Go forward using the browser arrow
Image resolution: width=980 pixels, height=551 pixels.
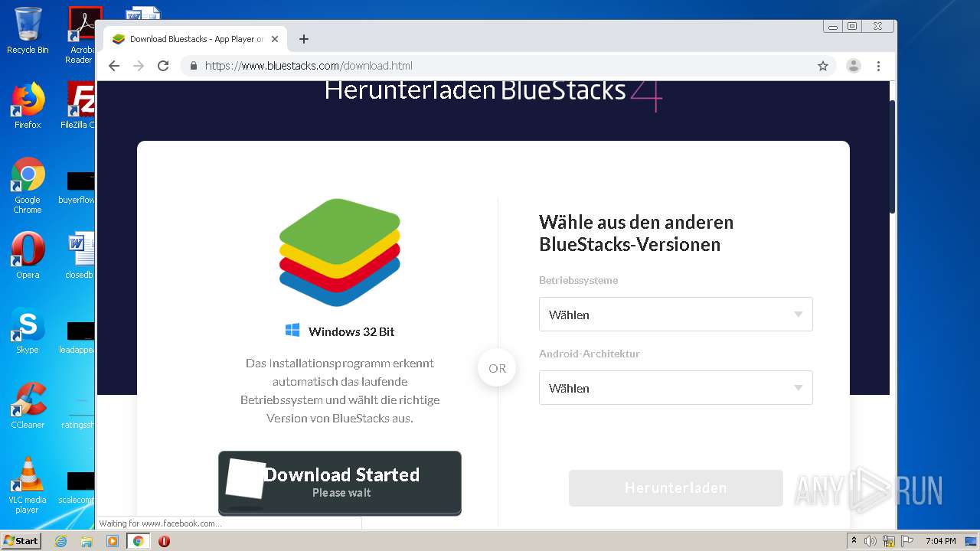pyautogui.click(x=139, y=66)
